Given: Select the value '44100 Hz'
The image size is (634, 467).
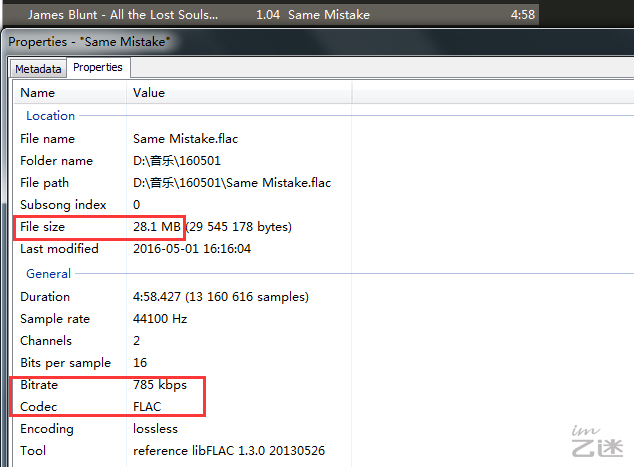Looking at the screenshot, I should 160,319.
